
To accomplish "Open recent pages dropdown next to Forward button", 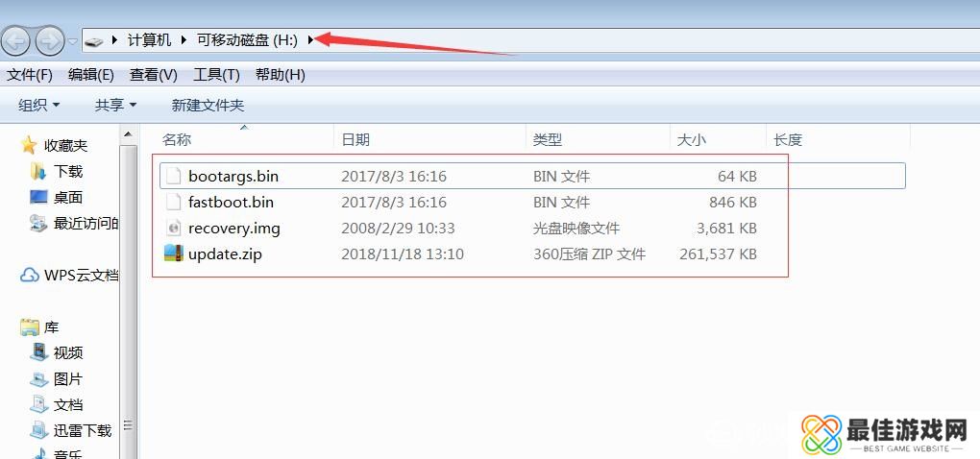I will coord(73,42).
